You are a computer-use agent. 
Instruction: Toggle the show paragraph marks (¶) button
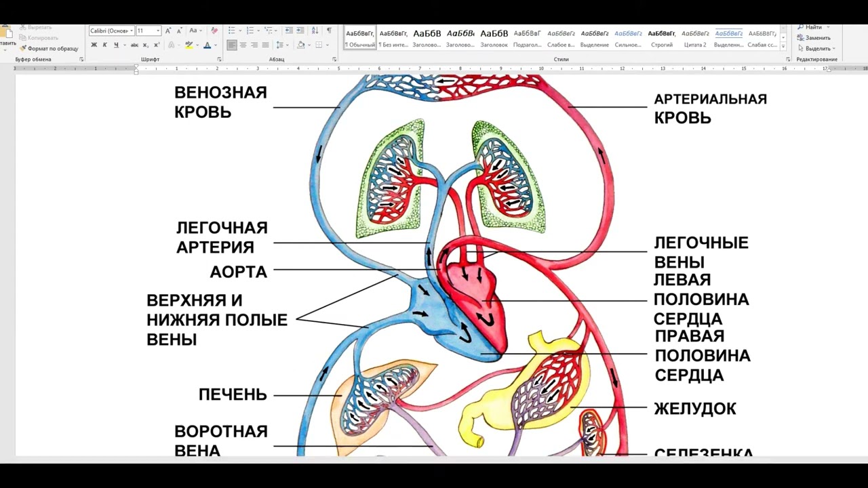point(329,30)
